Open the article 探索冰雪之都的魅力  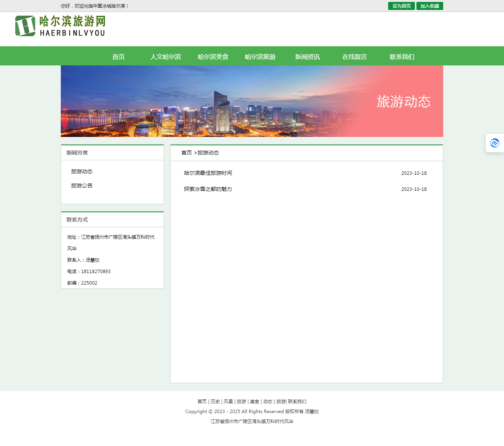208,189
